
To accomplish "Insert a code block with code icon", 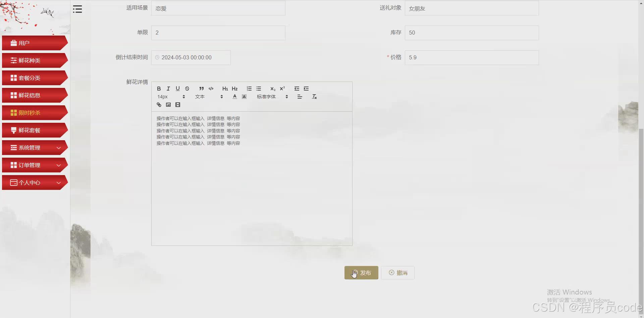I will (211, 89).
